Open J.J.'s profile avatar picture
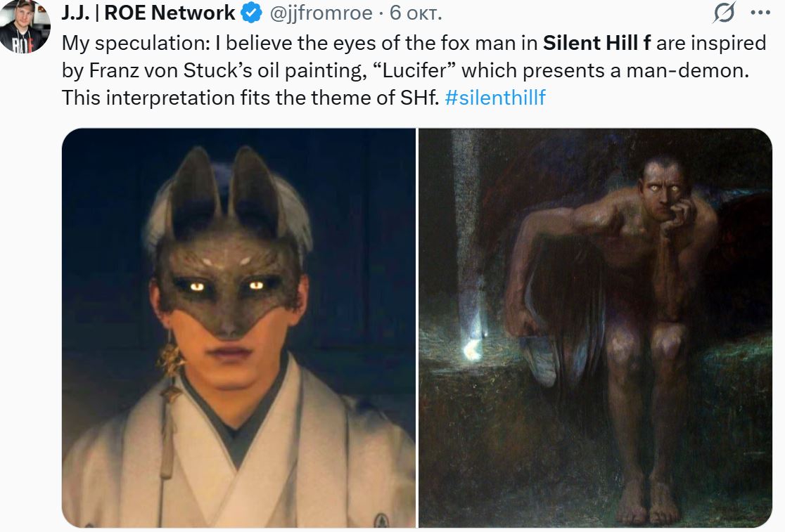Image resolution: width=785 pixels, height=532 pixels. coord(25,25)
